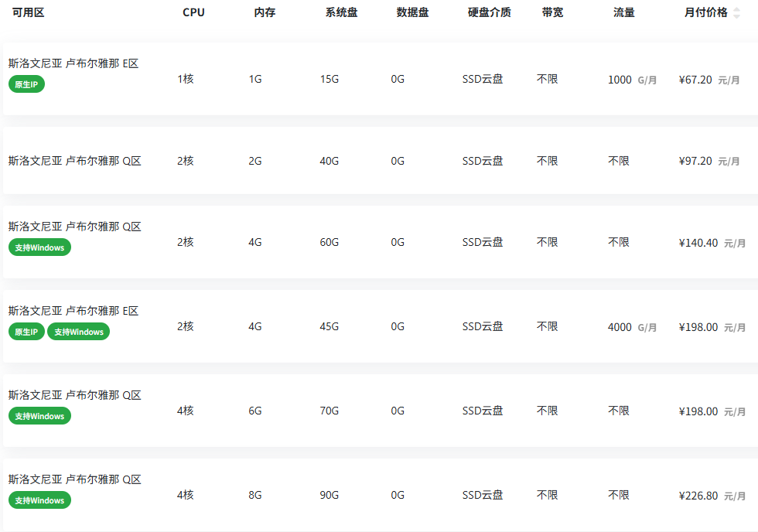
Task: Click the 系统盘 column header
Action: coord(341,12)
